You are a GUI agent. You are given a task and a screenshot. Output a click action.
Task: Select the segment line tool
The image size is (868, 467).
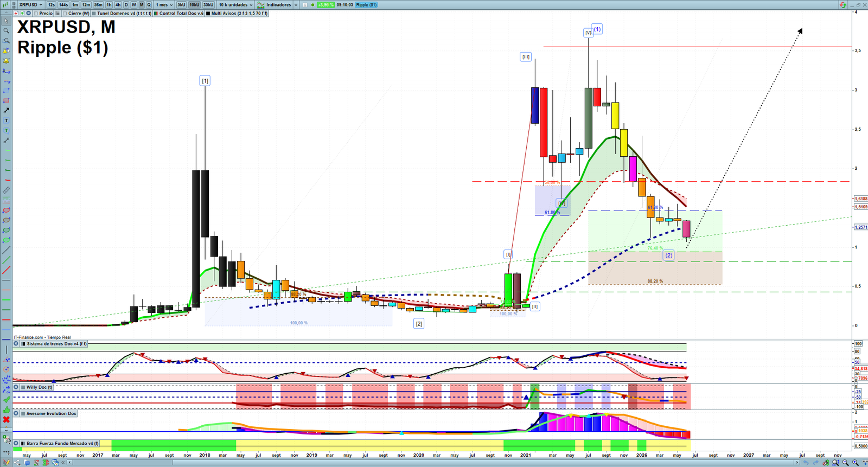point(6,140)
